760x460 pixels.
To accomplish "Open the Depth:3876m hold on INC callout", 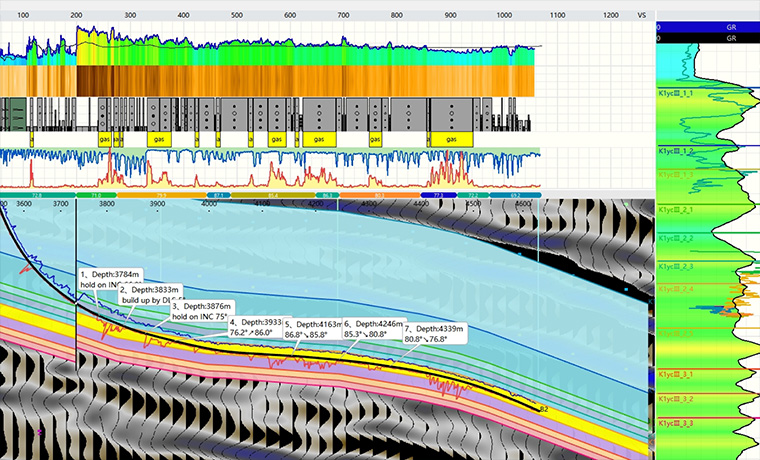I will [203, 310].
